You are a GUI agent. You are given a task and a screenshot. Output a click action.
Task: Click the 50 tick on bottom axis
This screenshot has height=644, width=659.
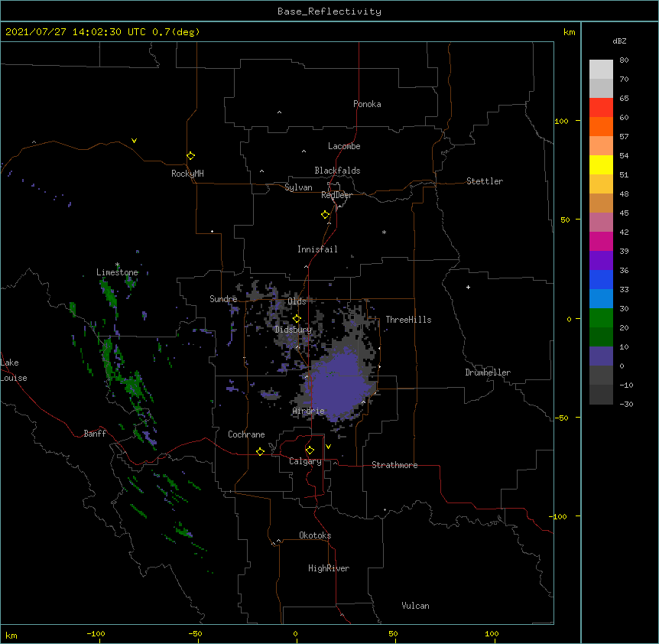pos(393,633)
